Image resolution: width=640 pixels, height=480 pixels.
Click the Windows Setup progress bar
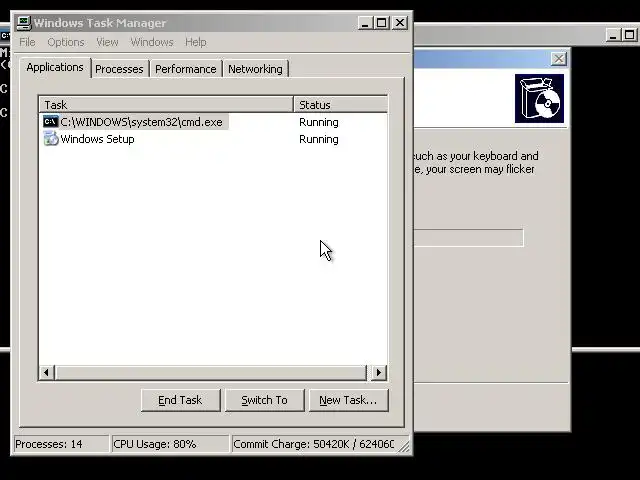pyautogui.click(x=469, y=238)
